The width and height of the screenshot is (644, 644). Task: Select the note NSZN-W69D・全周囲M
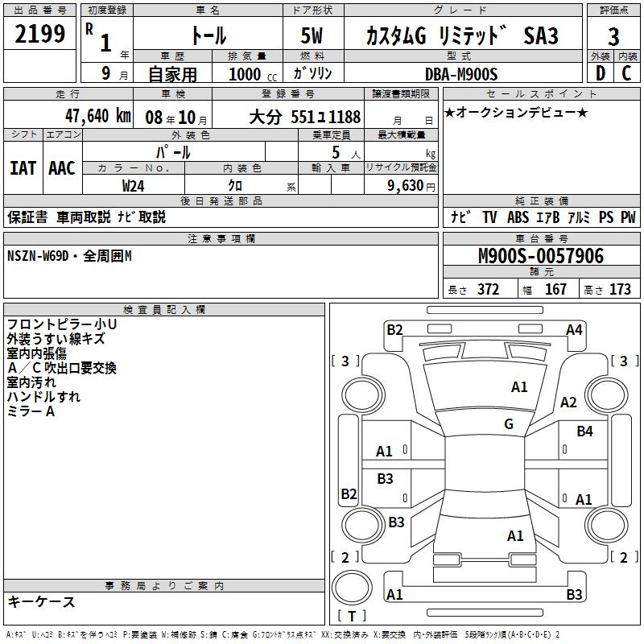pyautogui.click(x=69, y=256)
